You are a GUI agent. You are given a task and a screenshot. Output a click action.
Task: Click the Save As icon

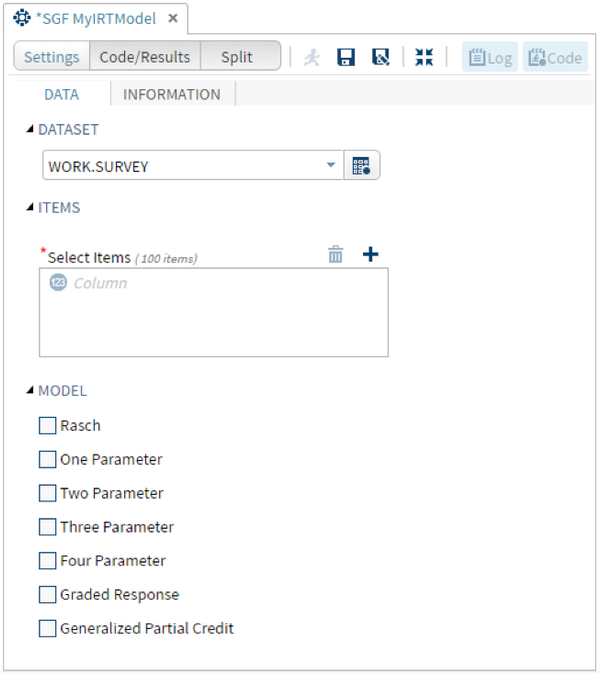[380, 57]
